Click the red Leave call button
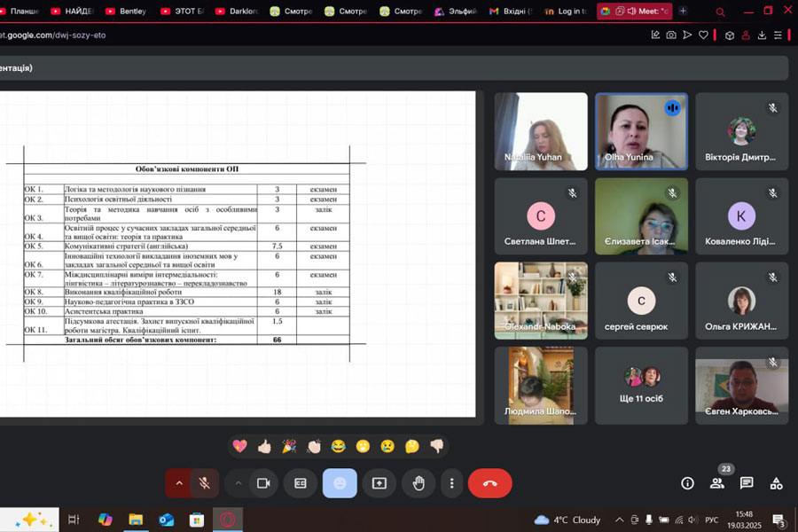This screenshot has width=798, height=532. click(489, 483)
